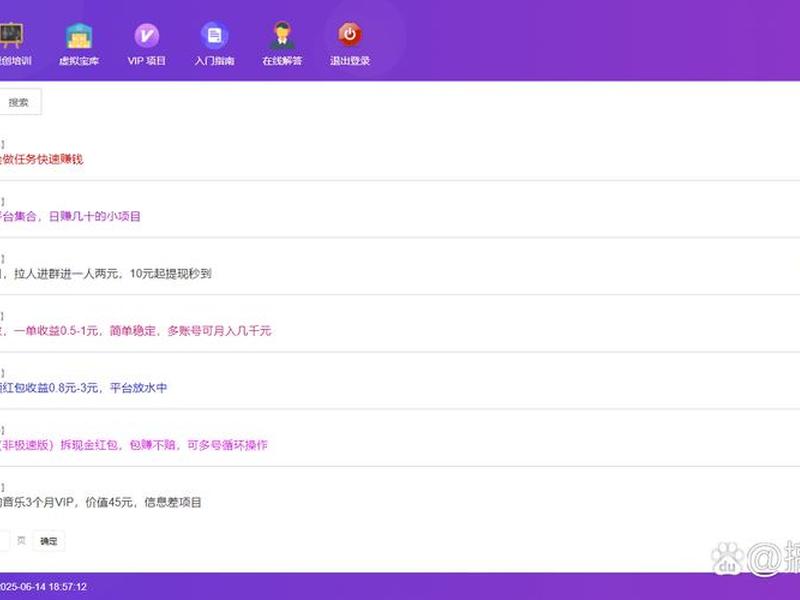Open the 红包收益0.8元-3元 post

83,388
